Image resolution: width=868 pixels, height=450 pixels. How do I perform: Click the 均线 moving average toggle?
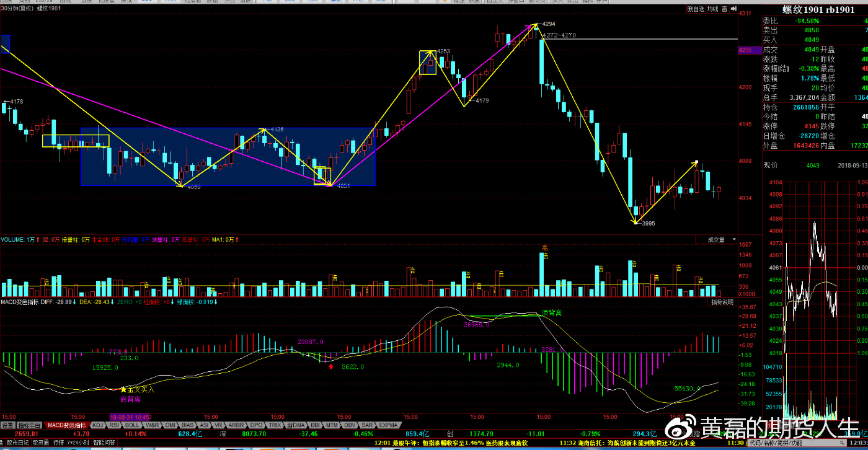712,9
